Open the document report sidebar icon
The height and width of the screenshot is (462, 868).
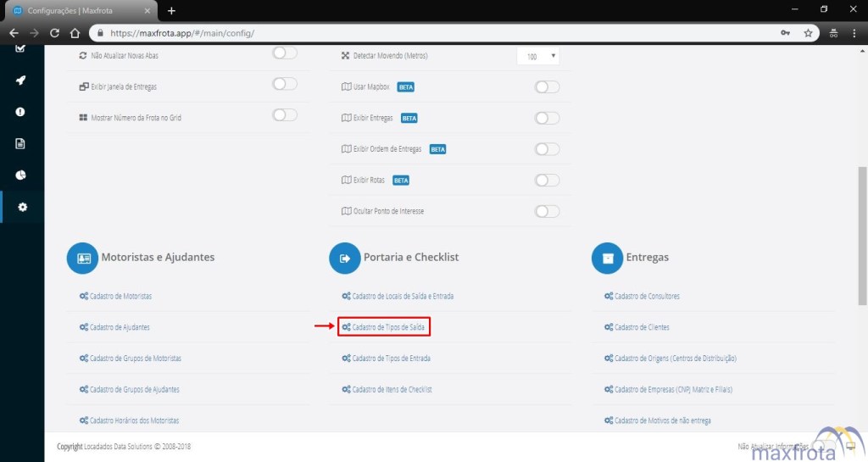20,143
